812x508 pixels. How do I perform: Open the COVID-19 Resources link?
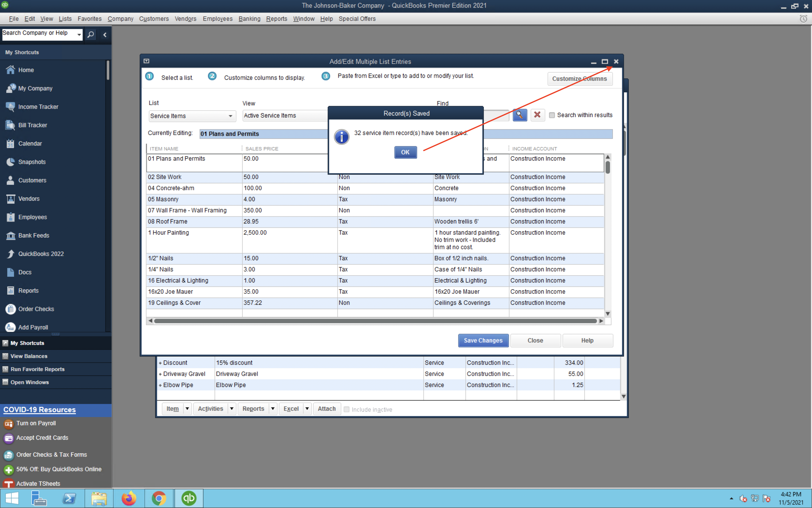coord(40,410)
